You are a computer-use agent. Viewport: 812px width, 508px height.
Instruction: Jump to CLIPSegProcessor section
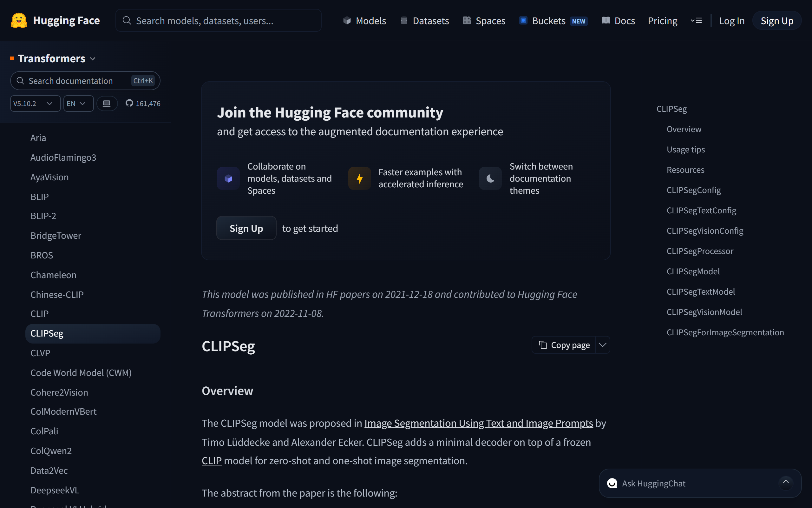click(x=700, y=251)
